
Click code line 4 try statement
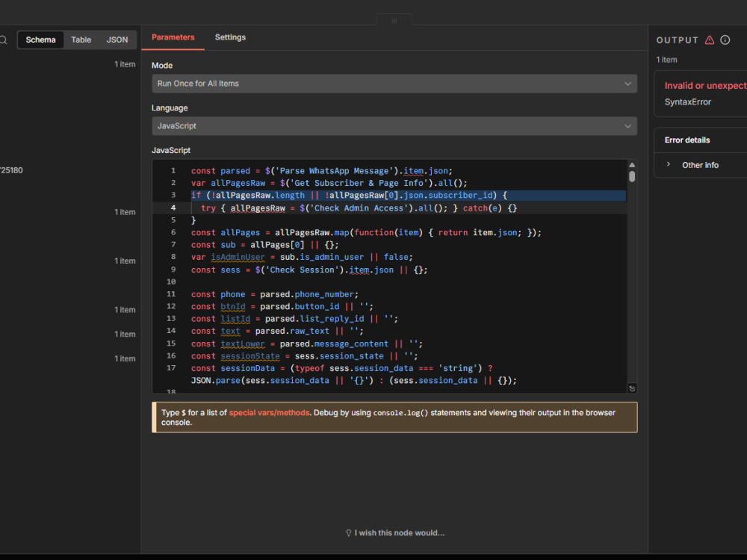(x=359, y=208)
